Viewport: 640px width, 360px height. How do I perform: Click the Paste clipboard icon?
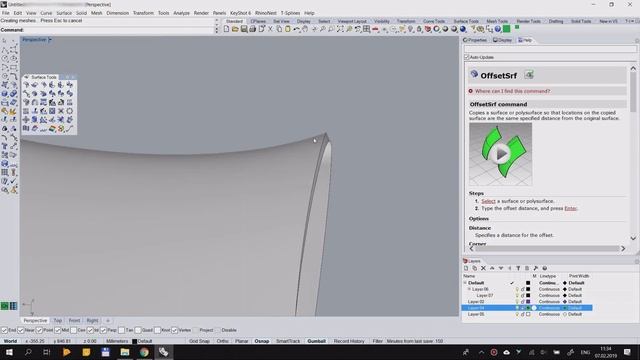tap(288, 29)
